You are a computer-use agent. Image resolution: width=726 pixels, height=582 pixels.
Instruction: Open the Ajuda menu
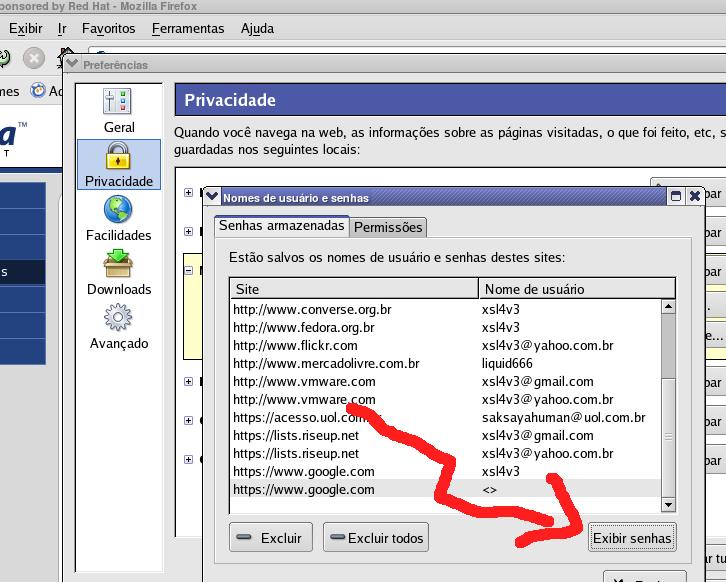tap(257, 29)
